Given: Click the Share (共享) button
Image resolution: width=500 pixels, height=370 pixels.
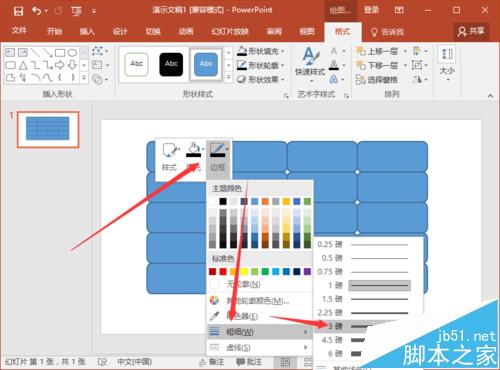Looking at the screenshot, I should click(471, 32).
